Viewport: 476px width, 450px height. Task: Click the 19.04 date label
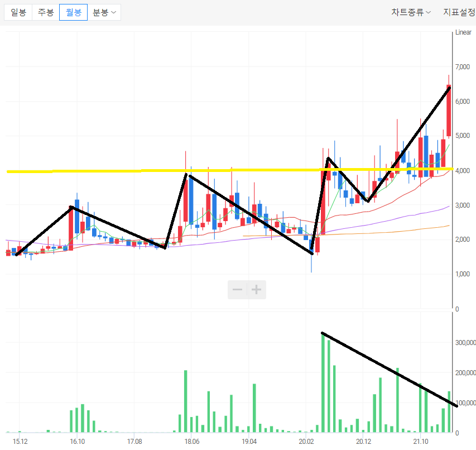click(x=249, y=442)
